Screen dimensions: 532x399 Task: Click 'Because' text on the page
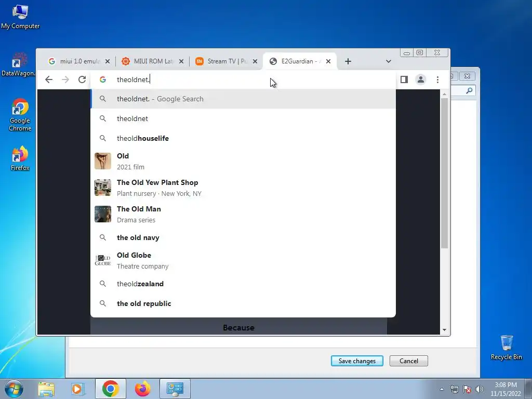238,328
